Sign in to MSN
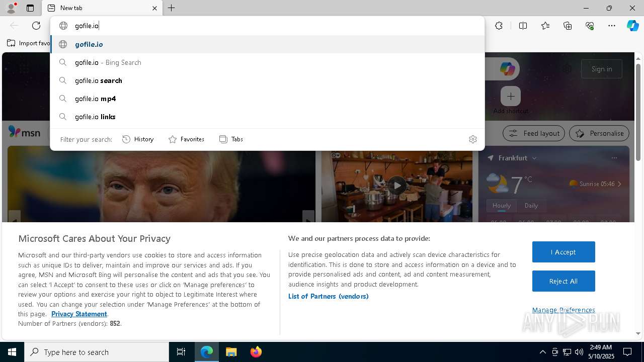 (x=602, y=69)
